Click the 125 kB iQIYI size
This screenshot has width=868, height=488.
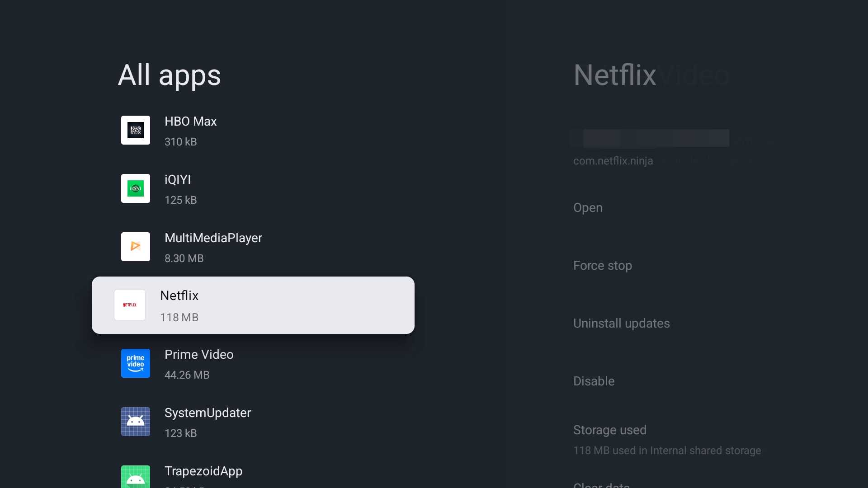(181, 200)
